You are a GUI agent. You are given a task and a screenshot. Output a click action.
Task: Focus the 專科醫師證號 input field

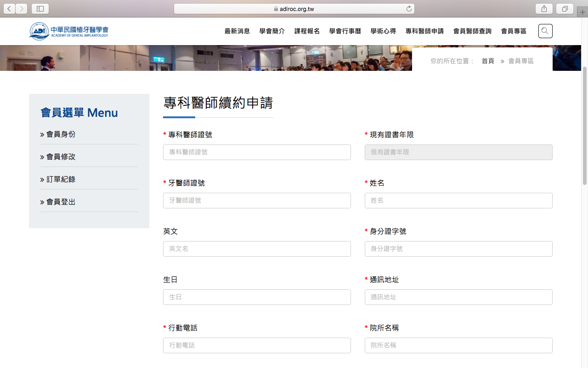pyautogui.click(x=257, y=152)
